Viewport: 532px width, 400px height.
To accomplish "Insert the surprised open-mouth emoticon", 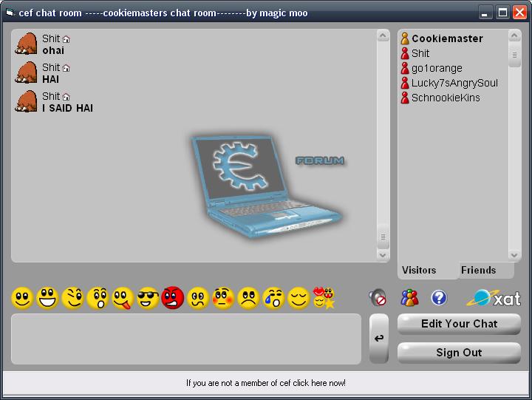I will [x=98, y=299].
